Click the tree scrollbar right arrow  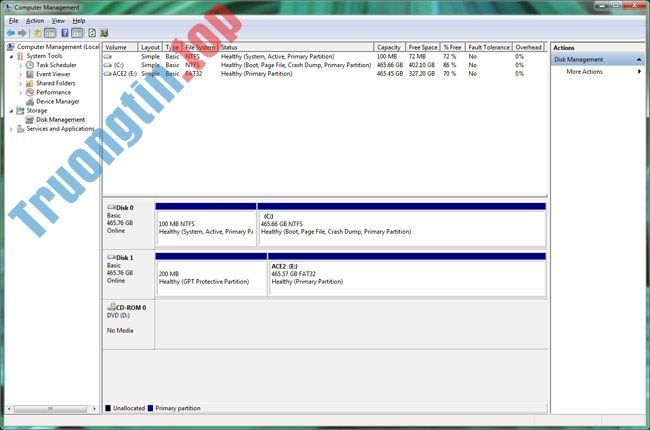coord(94,409)
